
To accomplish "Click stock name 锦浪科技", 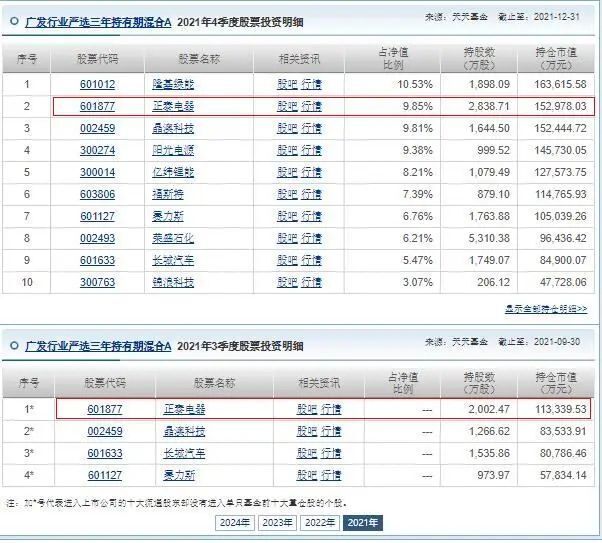I will [173, 282].
